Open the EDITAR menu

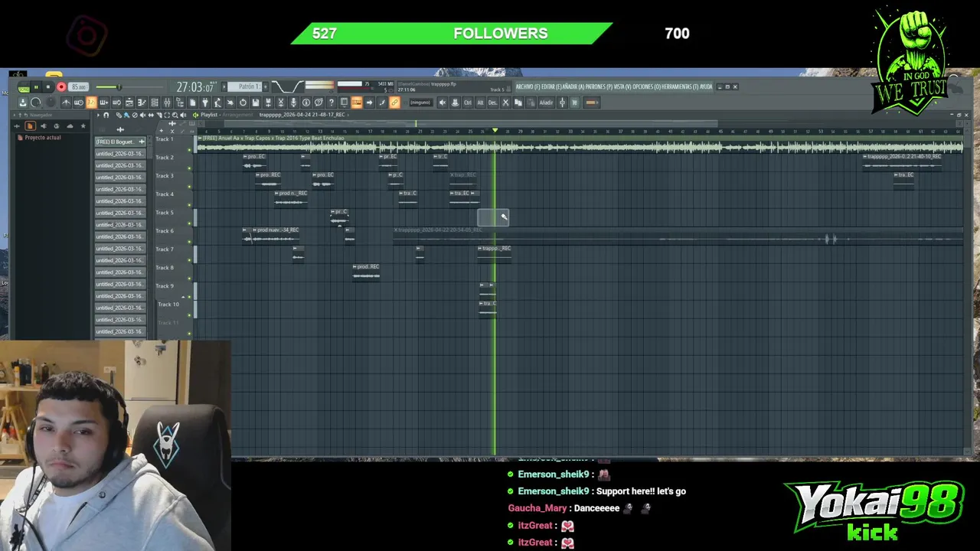551,86
